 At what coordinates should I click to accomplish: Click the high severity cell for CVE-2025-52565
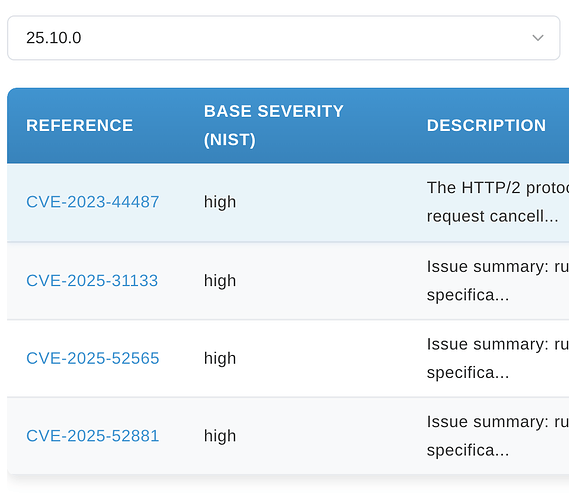220,358
